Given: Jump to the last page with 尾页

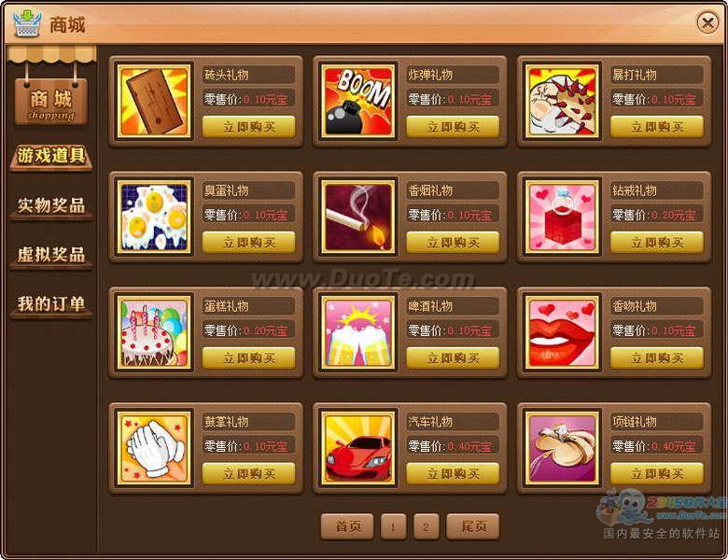Looking at the screenshot, I should pos(473,526).
